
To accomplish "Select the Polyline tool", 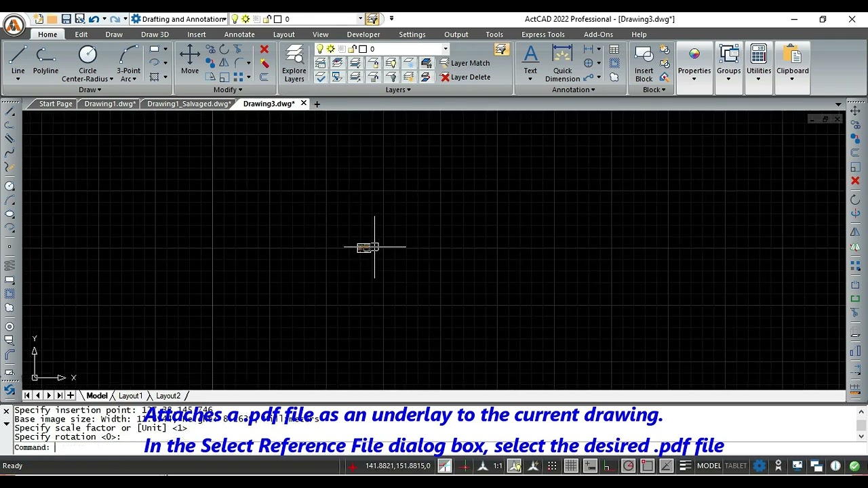I will click(x=45, y=60).
